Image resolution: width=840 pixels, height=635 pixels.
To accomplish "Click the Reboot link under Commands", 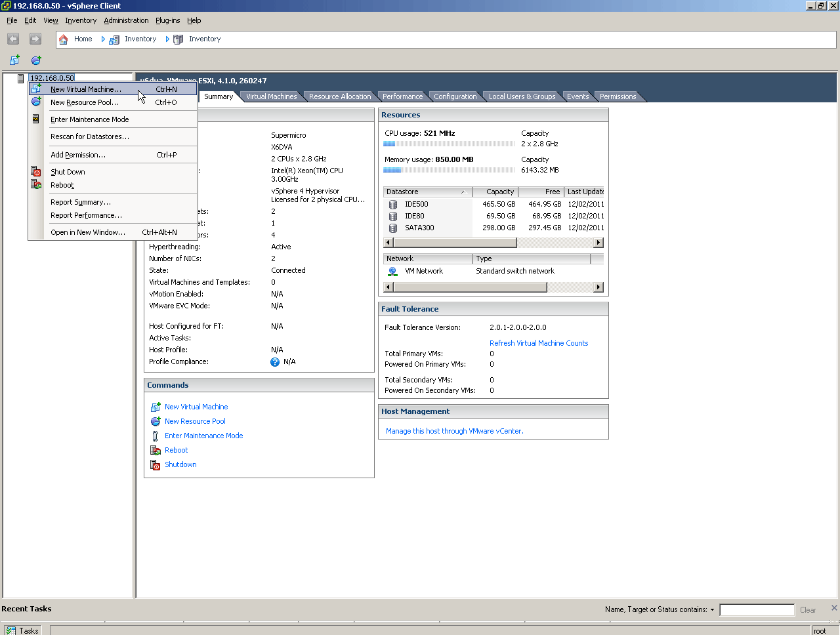I will click(x=176, y=451).
